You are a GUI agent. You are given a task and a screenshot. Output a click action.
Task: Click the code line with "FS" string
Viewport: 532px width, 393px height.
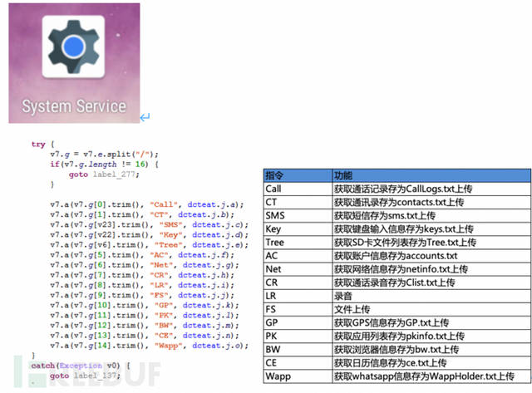(142, 295)
